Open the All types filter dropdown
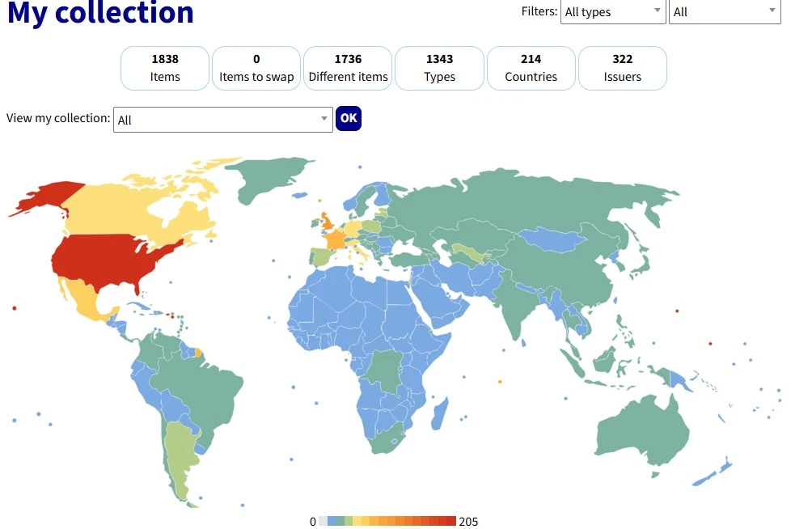812x529 pixels. point(613,12)
